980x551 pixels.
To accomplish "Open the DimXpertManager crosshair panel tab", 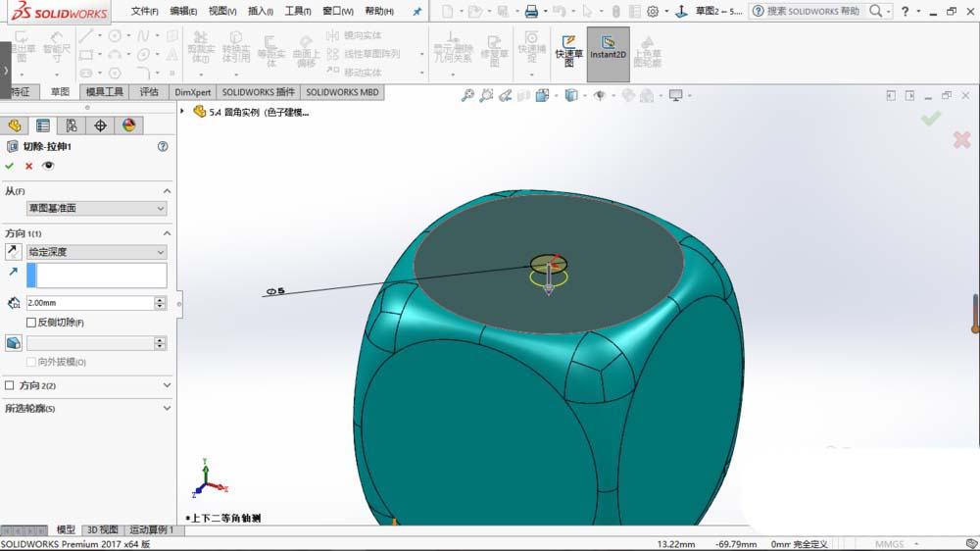I will (100, 125).
